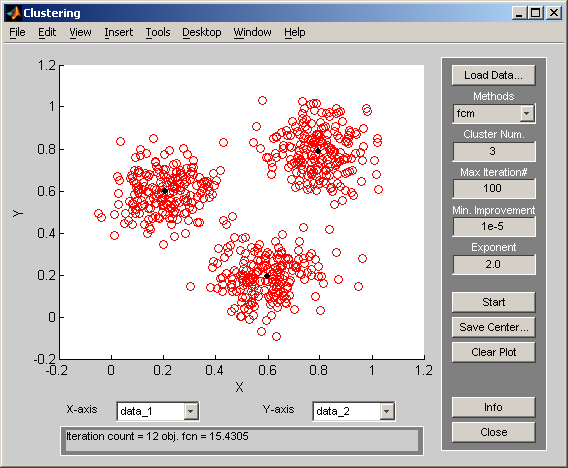Image resolution: width=568 pixels, height=468 pixels.
Task: Click the Close button in side panel
Action: click(x=493, y=432)
